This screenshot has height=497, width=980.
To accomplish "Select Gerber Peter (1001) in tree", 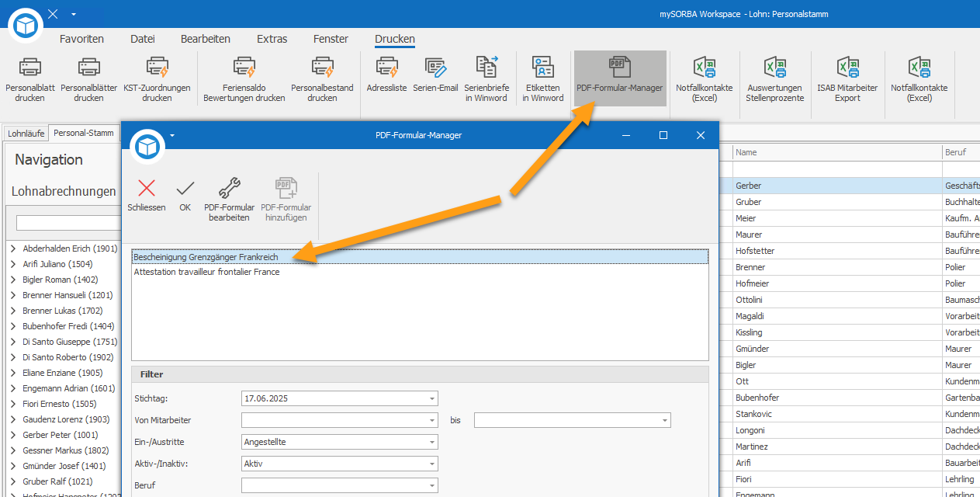I will (61, 435).
